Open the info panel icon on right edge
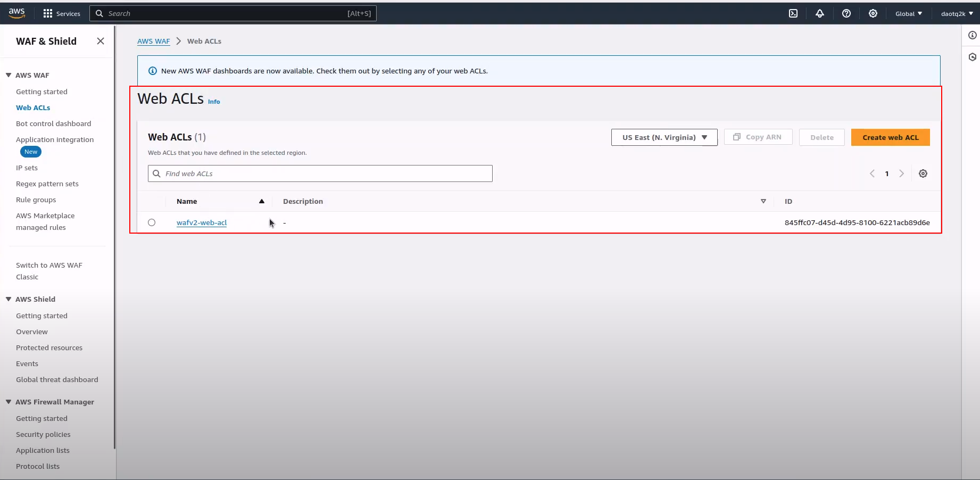980x480 pixels. click(x=972, y=35)
